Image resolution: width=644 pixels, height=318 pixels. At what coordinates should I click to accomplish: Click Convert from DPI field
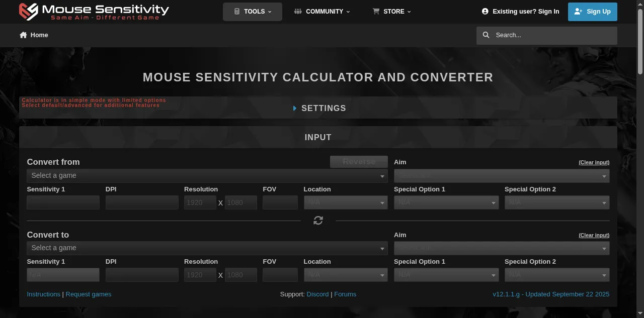(x=142, y=202)
